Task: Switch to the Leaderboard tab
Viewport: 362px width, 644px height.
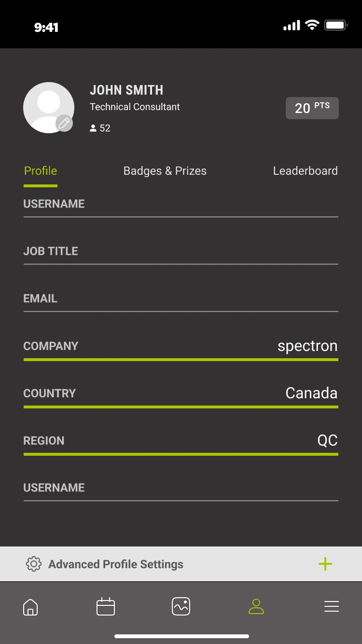Action: (x=306, y=171)
